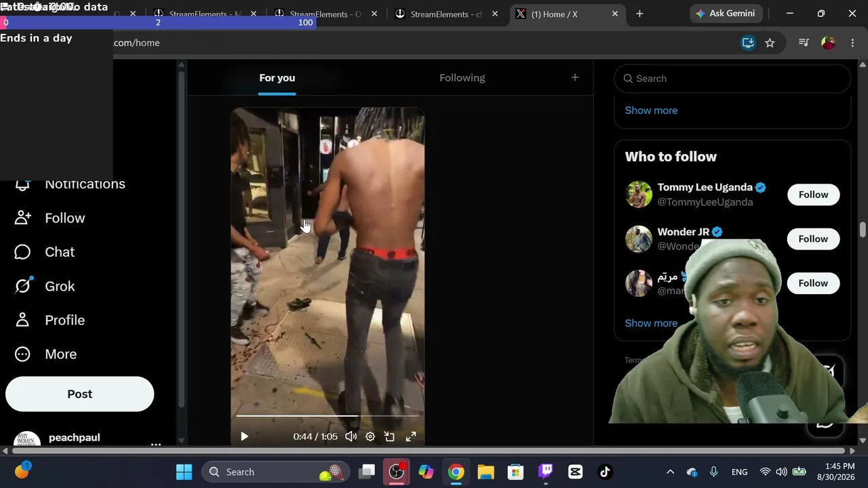
Task: Open CapCut from the taskbar
Action: pyautogui.click(x=575, y=472)
